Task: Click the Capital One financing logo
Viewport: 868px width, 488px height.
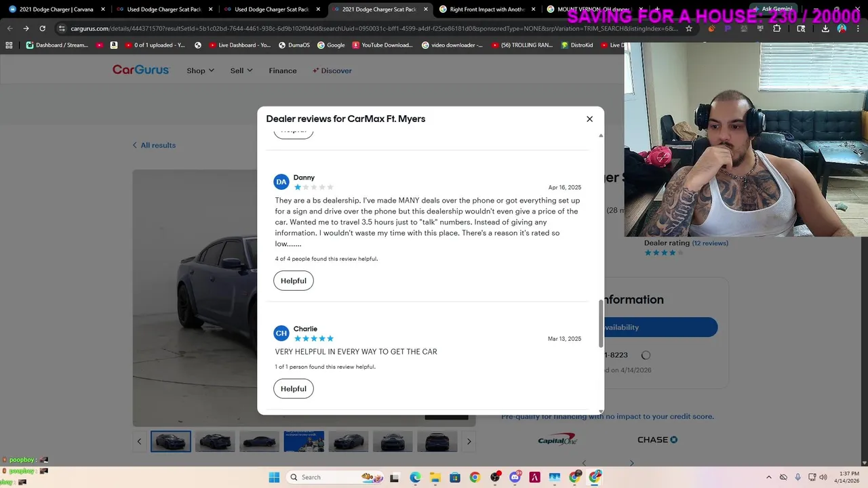Action: click(x=557, y=439)
